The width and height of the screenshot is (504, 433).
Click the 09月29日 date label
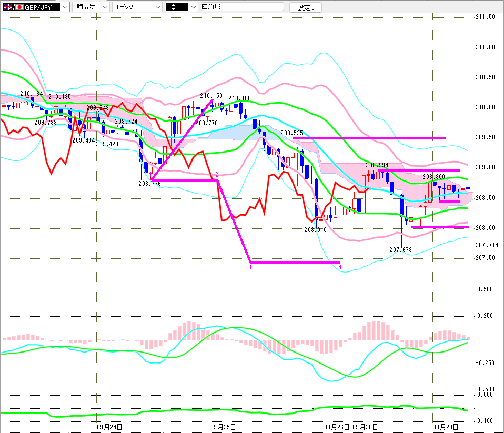tap(446, 427)
